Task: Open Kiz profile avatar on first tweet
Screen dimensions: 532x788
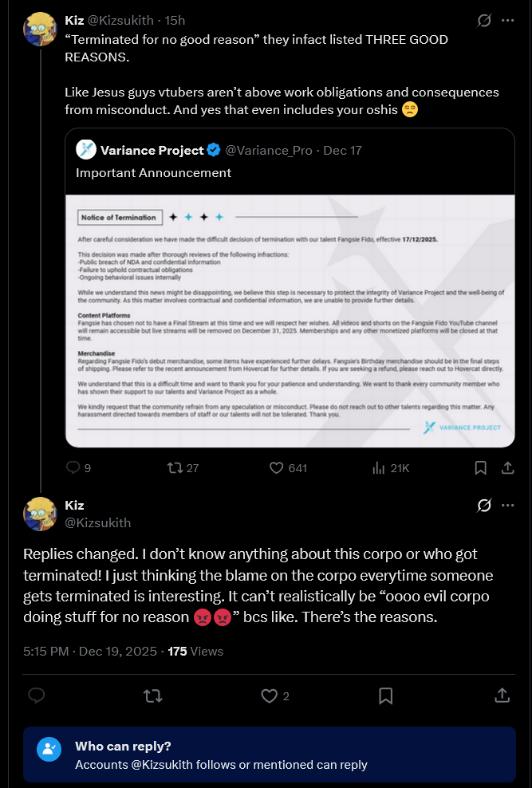Action: [40, 30]
